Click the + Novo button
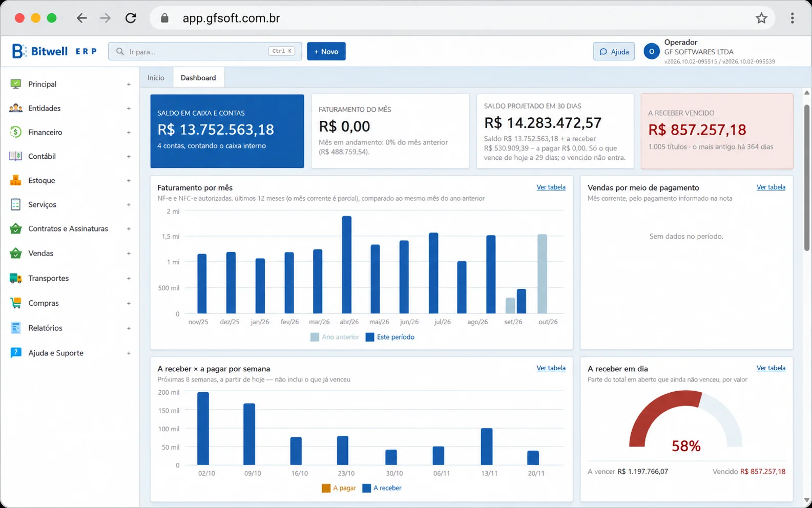This screenshot has height=508, width=812. tap(326, 51)
